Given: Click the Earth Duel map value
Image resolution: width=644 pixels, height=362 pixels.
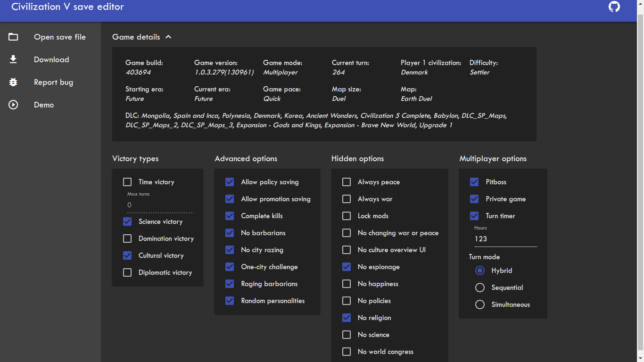Looking at the screenshot, I should pyautogui.click(x=416, y=99).
